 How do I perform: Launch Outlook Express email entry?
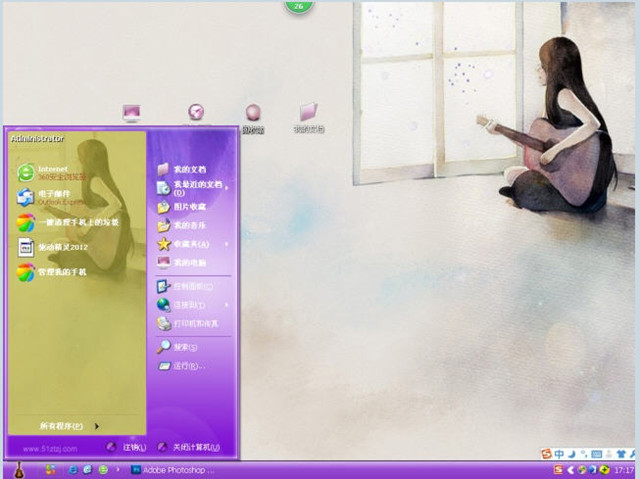pyautogui.click(x=51, y=197)
